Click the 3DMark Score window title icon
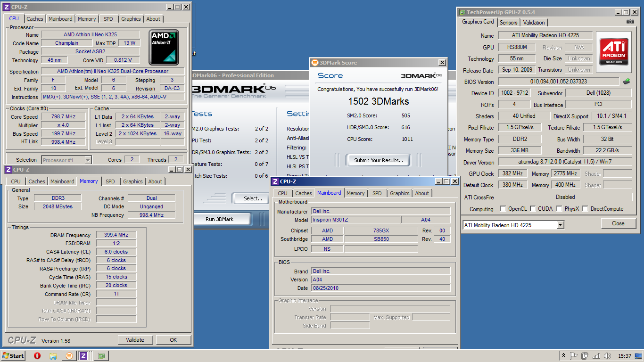The height and width of the screenshot is (362, 644). (x=314, y=63)
